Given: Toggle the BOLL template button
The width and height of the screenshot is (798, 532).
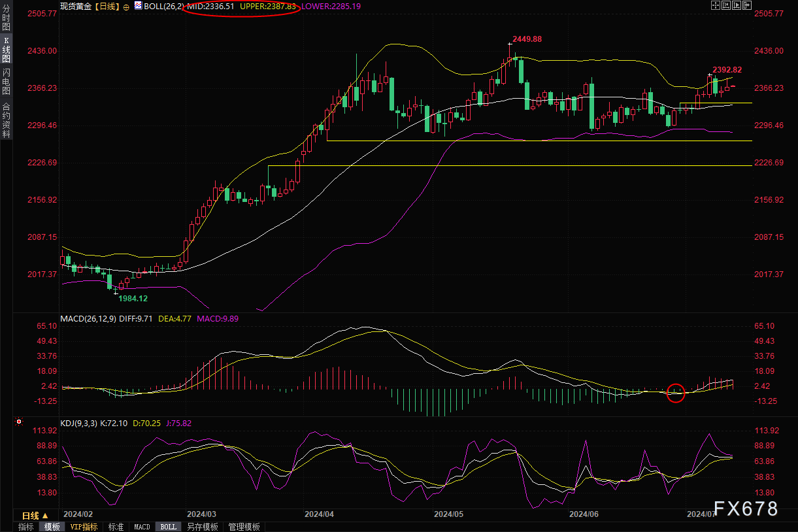Looking at the screenshot, I should point(168,527).
